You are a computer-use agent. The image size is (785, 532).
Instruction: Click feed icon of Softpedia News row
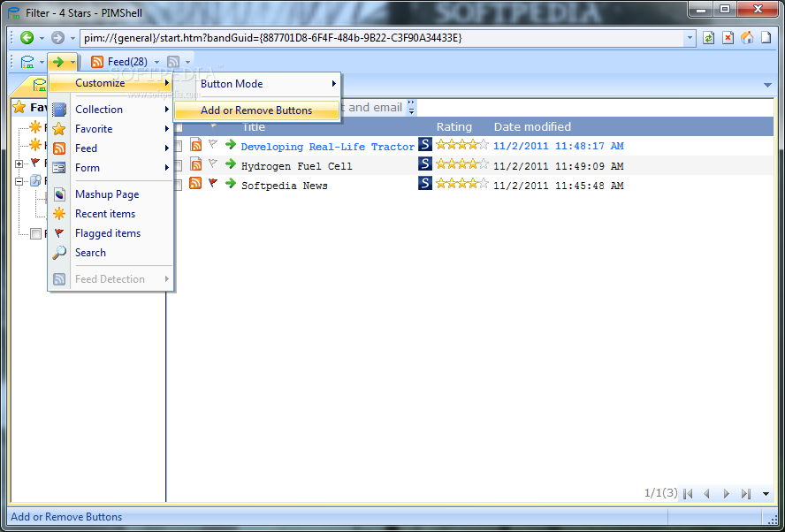tap(195, 183)
